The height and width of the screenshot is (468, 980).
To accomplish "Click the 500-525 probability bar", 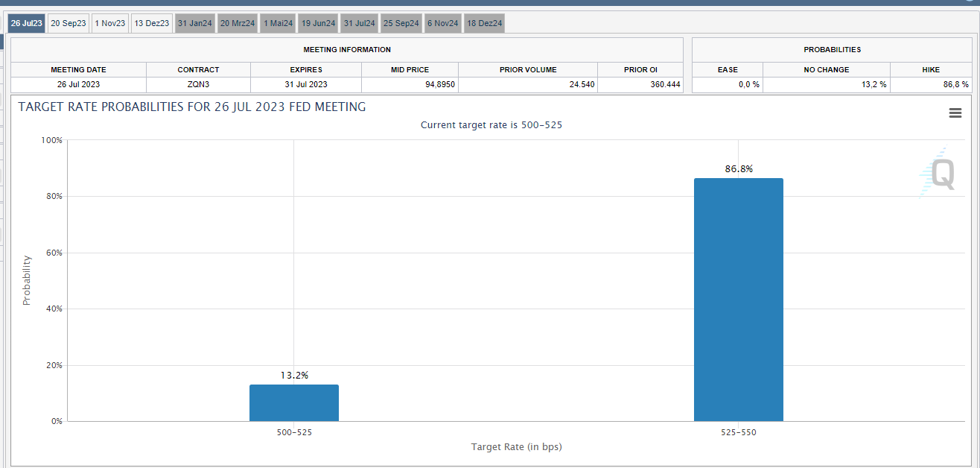I will [x=294, y=403].
